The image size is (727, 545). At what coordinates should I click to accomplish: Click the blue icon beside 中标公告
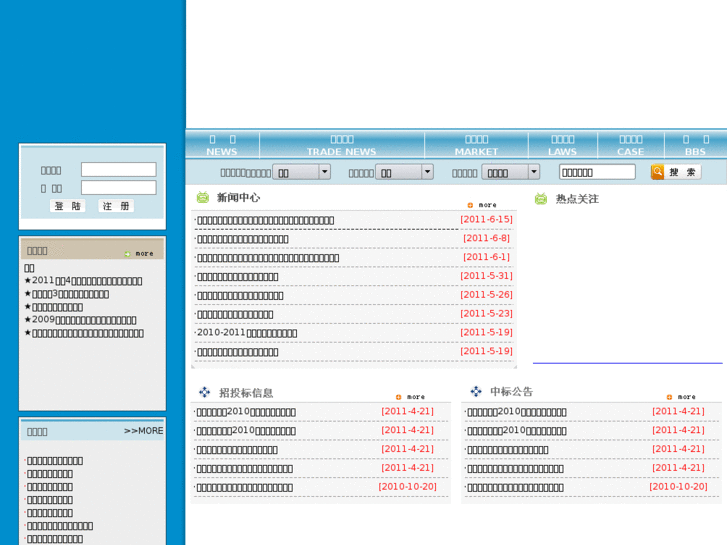point(476,391)
